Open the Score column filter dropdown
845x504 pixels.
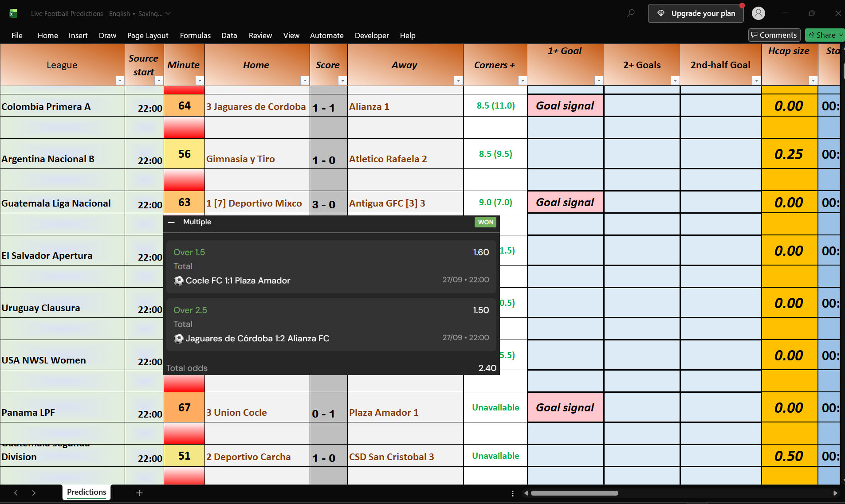pos(342,80)
